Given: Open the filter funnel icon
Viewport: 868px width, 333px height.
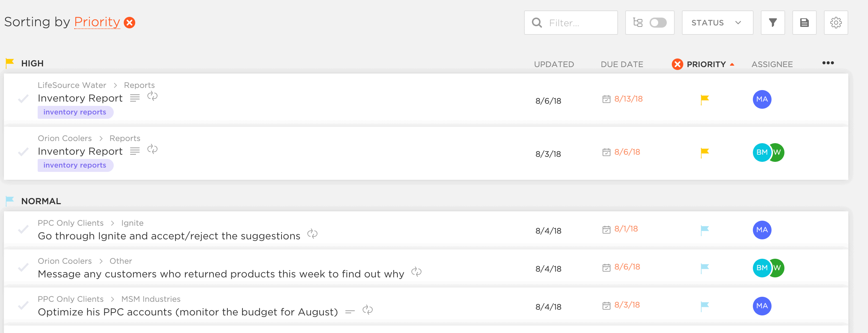Looking at the screenshot, I should [x=773, y=23].
